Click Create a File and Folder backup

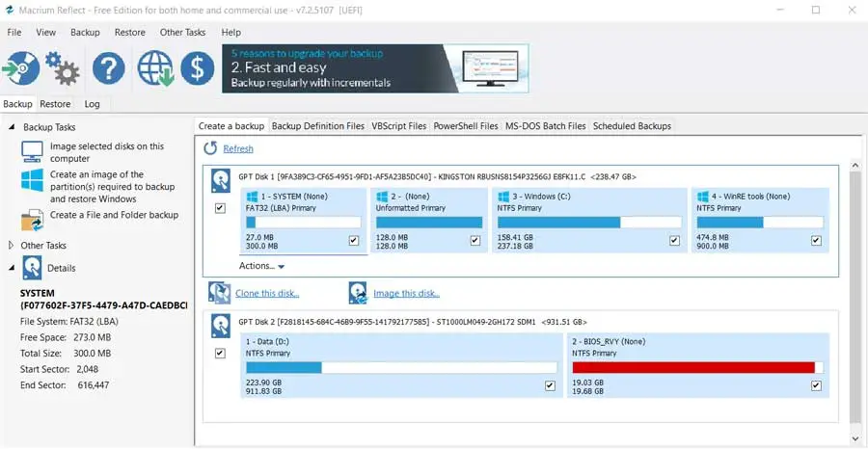coord(114,215)
